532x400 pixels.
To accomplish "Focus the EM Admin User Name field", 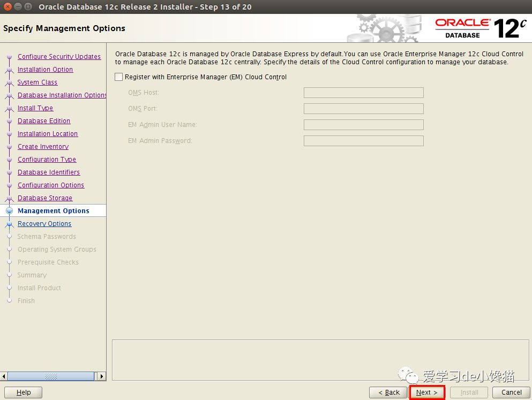I will (x=363, y=125).
